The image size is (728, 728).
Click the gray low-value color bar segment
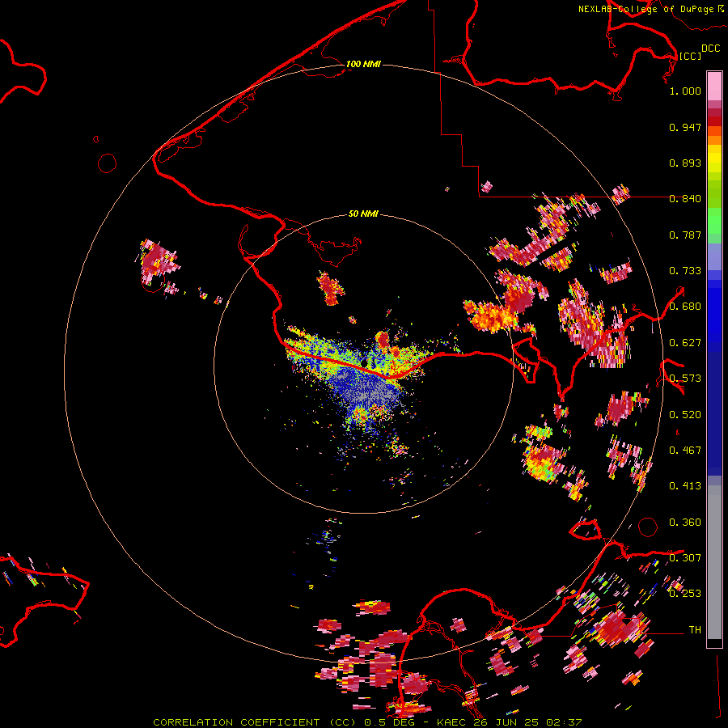point(714,562)
